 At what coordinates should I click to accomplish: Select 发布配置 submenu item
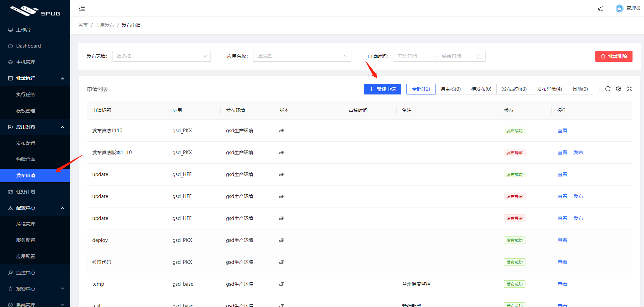pos(35,143)
